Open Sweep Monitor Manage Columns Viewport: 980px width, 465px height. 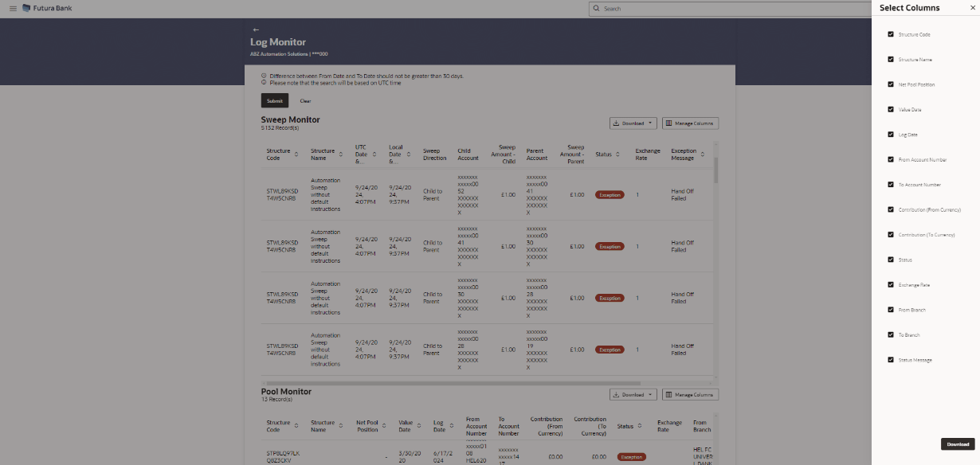coord(690,123)
